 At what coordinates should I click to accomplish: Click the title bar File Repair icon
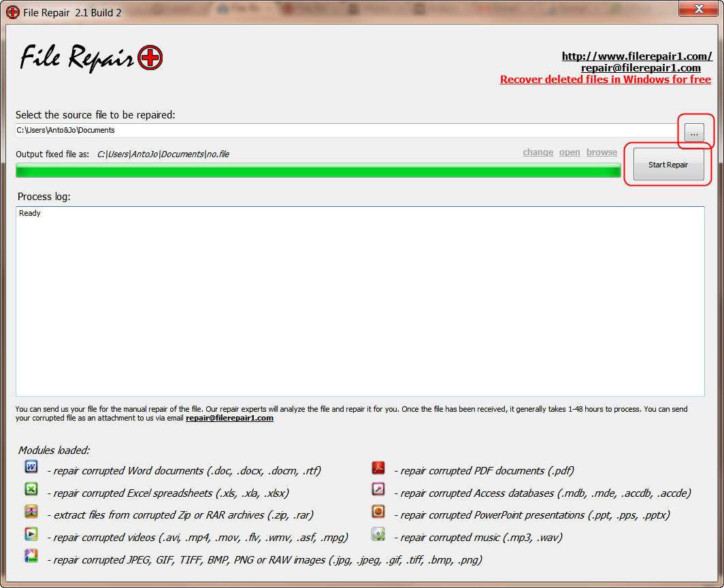[12, 12]
